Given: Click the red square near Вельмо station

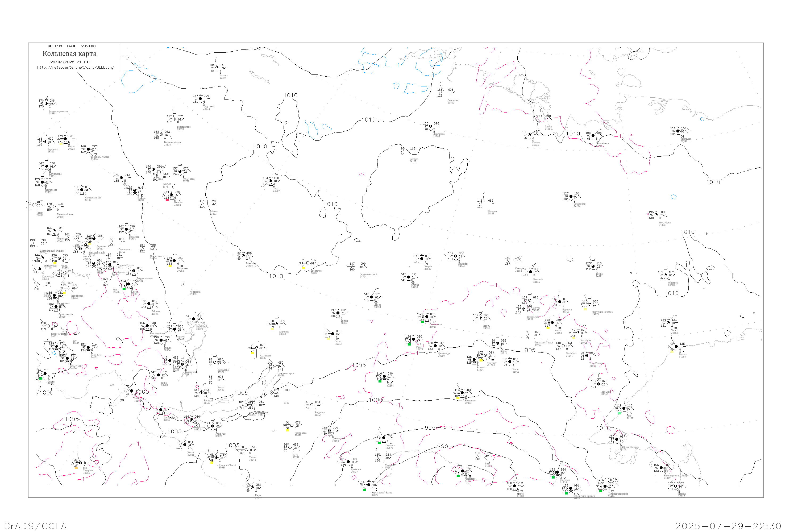Looking at the screenshot, I should [167, 200].
